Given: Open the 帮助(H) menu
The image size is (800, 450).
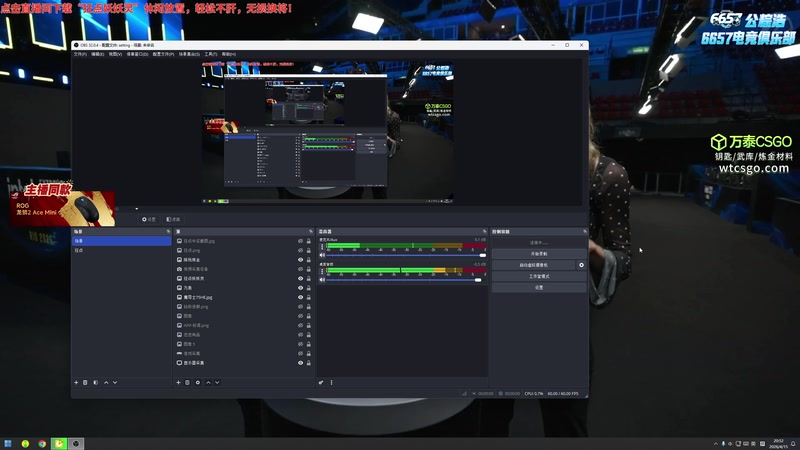Looking at the screenshot, I should [x=229, y=54].
